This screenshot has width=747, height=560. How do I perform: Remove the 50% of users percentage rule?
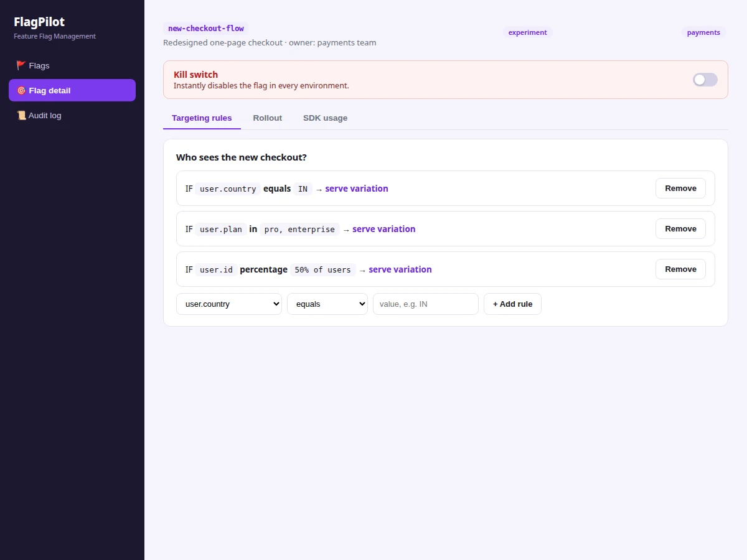(x=680, y=269)
